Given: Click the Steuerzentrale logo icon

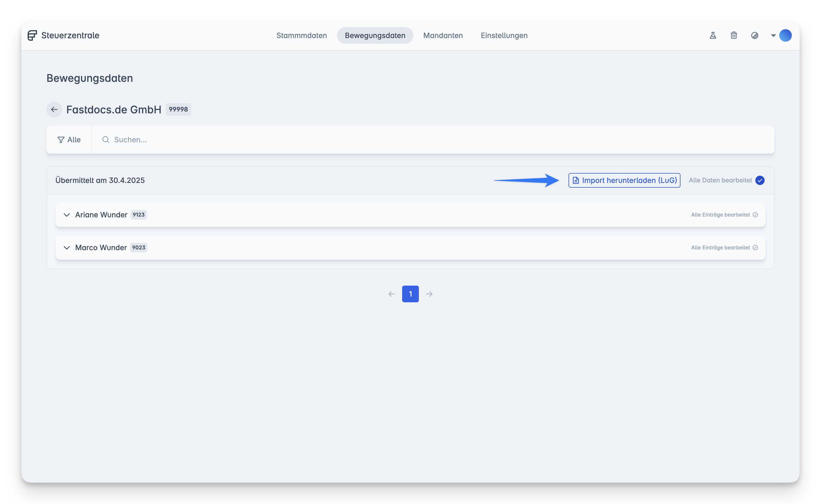Looking at the screenshot, I should click(32, 35).
